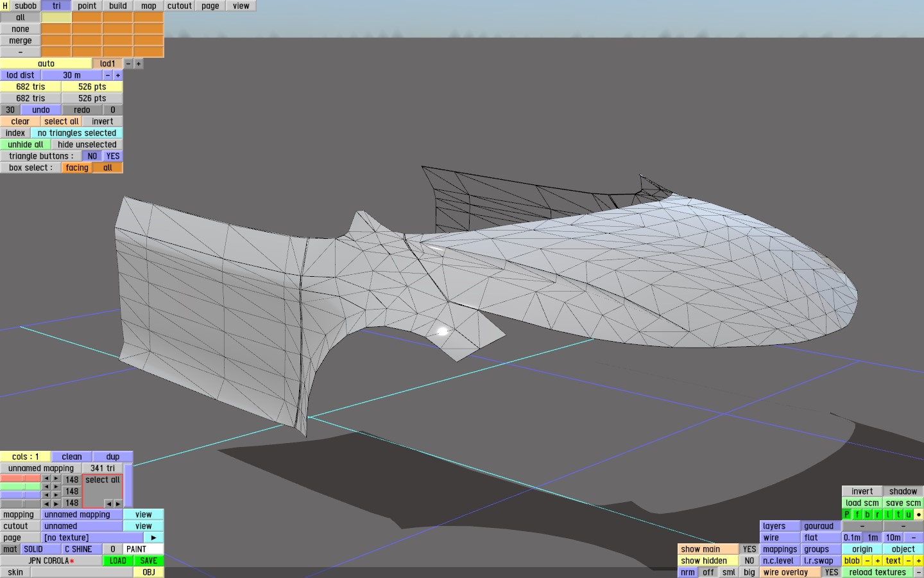Image resolution: width=924 pixels, height=578 pixels.
Task: Click reload textures button
Action: (877, 572)
